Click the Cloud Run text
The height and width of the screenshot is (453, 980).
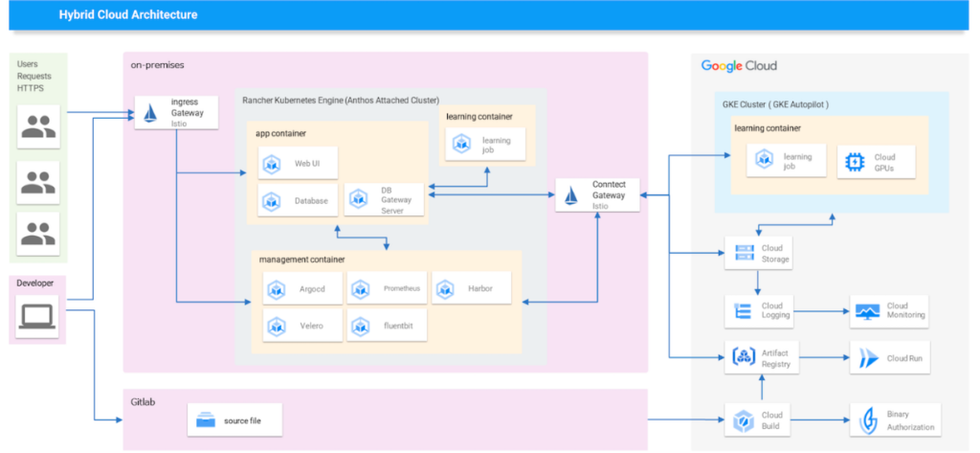coord(904,358)
